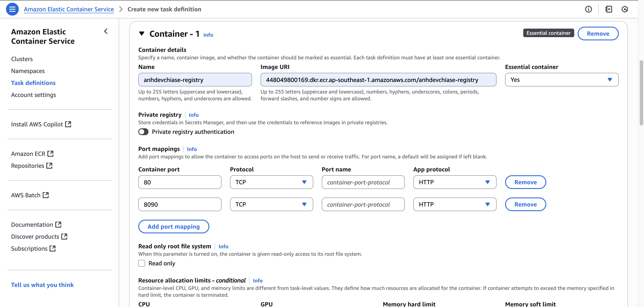Screen dimensions: 644x307
Task: Click the page vertical scrollbar
Action: 641,93
